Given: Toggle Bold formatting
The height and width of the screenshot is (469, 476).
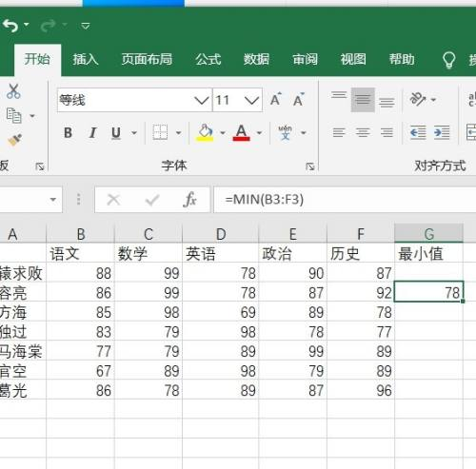Looking at the screenshot, I should [x=68, y=132].
